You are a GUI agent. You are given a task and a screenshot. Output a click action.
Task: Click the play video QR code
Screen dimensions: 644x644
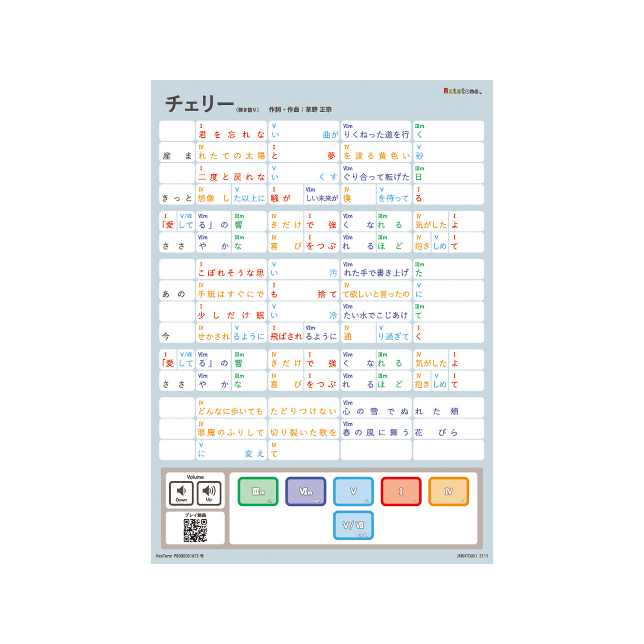195,530
